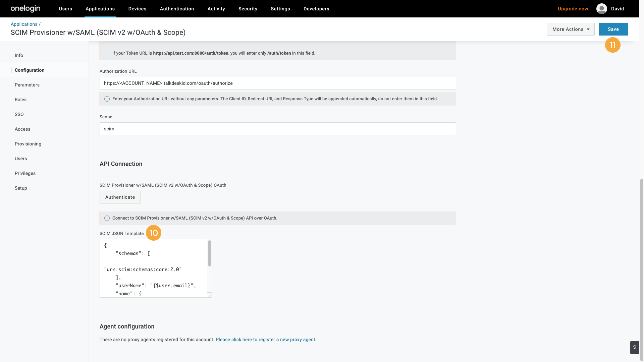Click the Upgrade now link
The image size is (644, 362).
(x=573, y=9)
